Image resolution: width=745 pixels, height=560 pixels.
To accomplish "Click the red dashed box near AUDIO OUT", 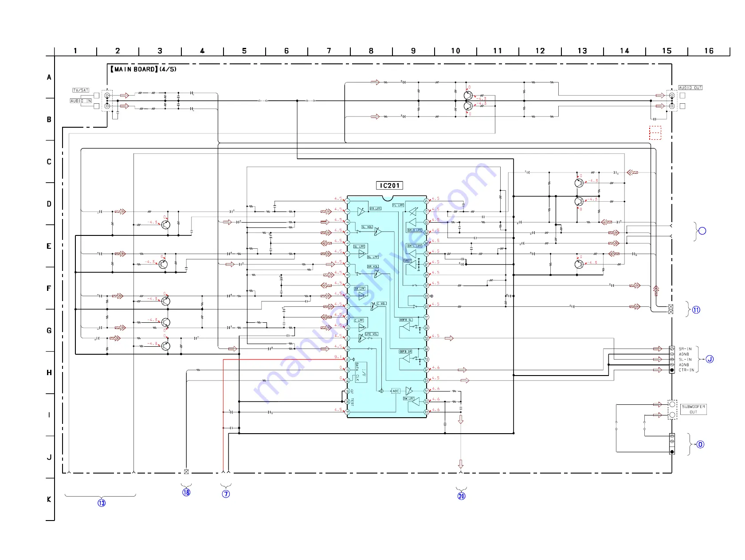I will [x=655, y=133].
